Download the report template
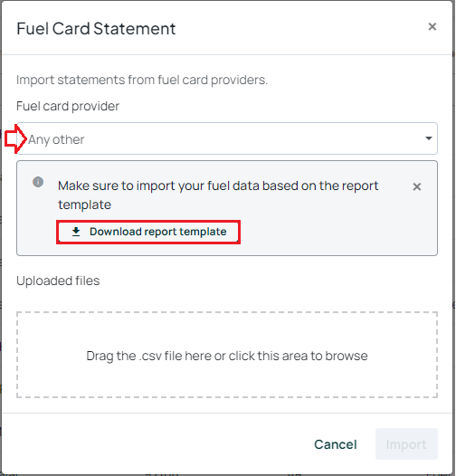The width and height of the screenshot is (456, 476). (x=148, y=232)
